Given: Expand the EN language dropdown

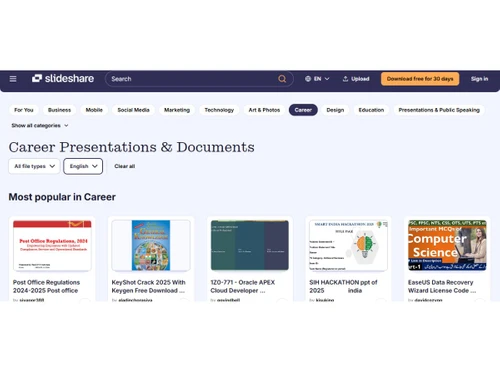Looking at the screenshot, I should click(x=317, y=79).
